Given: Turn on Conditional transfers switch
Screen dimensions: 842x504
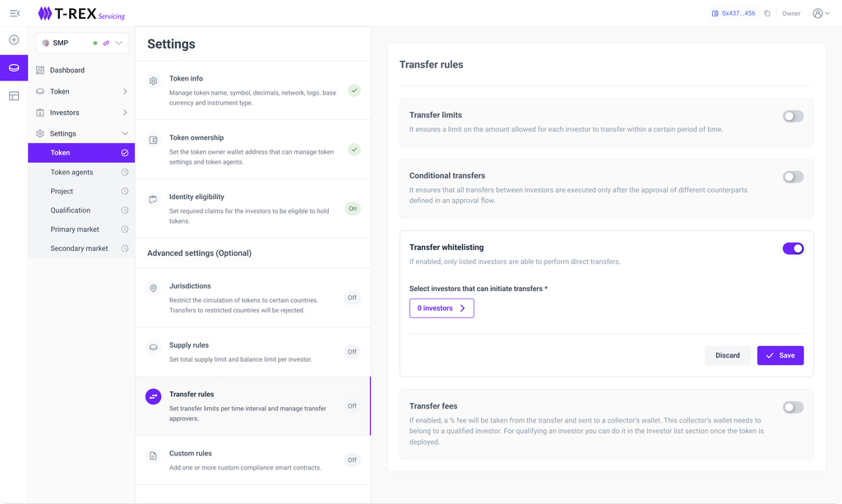Looking at the screenshot, I should [793, 177].
